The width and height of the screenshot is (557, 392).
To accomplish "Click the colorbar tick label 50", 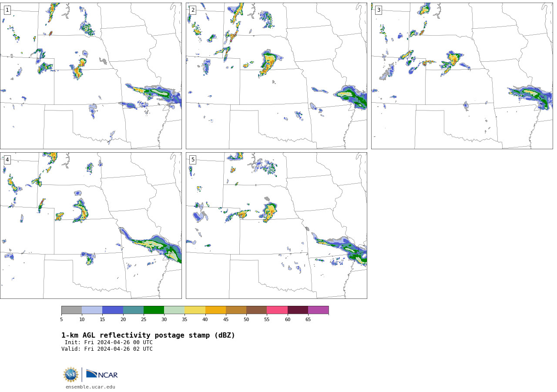I will [246, 320].
